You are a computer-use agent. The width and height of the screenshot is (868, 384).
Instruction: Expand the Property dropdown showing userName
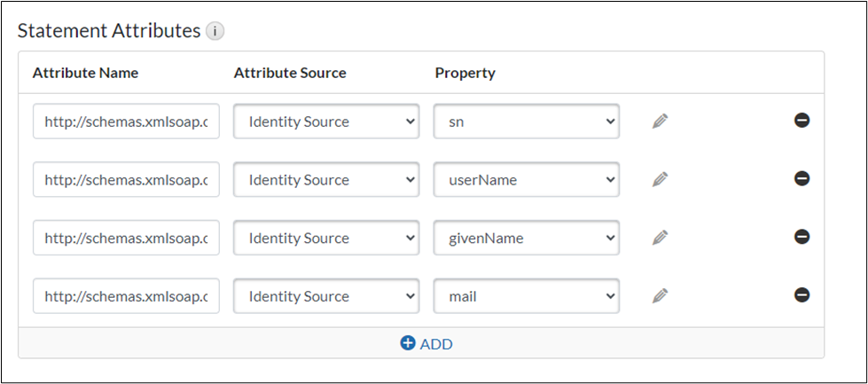(526, 180)
